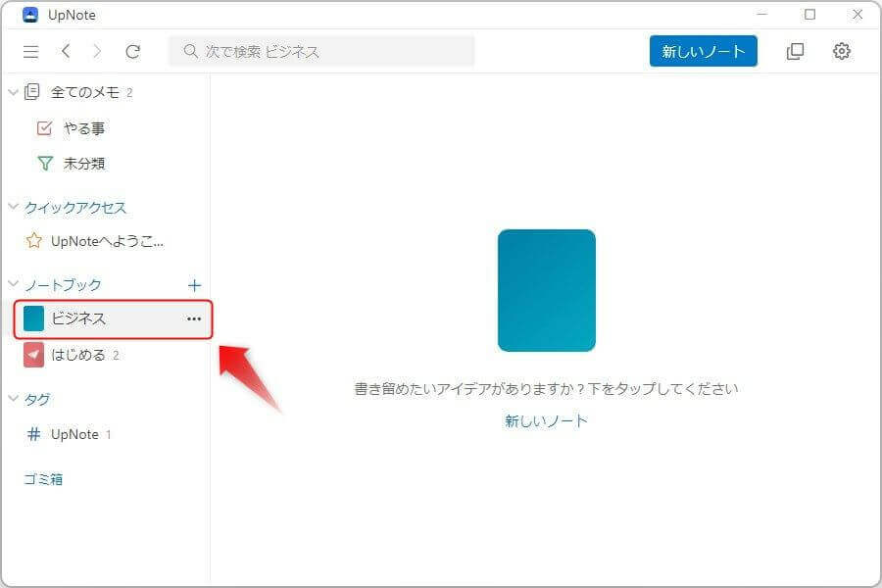Screen dimensions: 882x588
Task: Add a new notebook with the plus icon
Action: click(194, 285)
